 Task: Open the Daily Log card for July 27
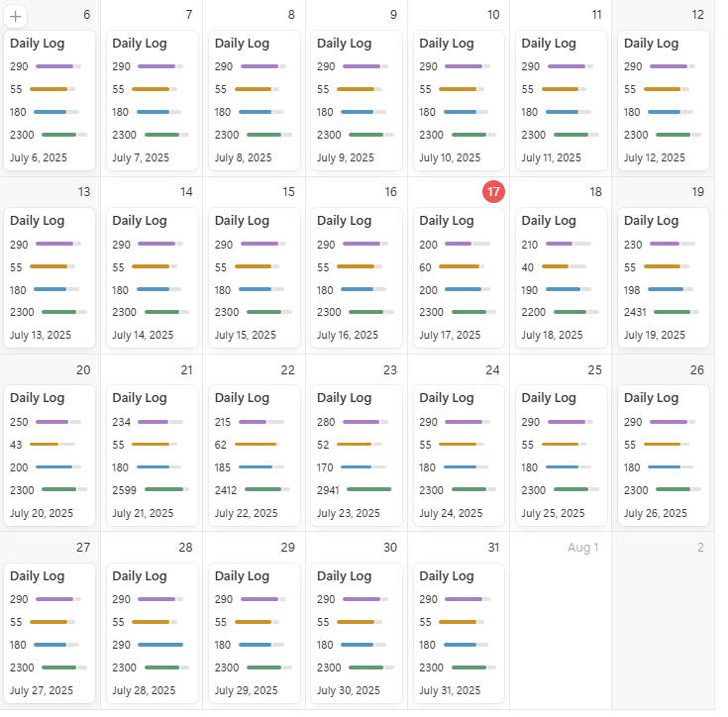[x=50, y=633]
